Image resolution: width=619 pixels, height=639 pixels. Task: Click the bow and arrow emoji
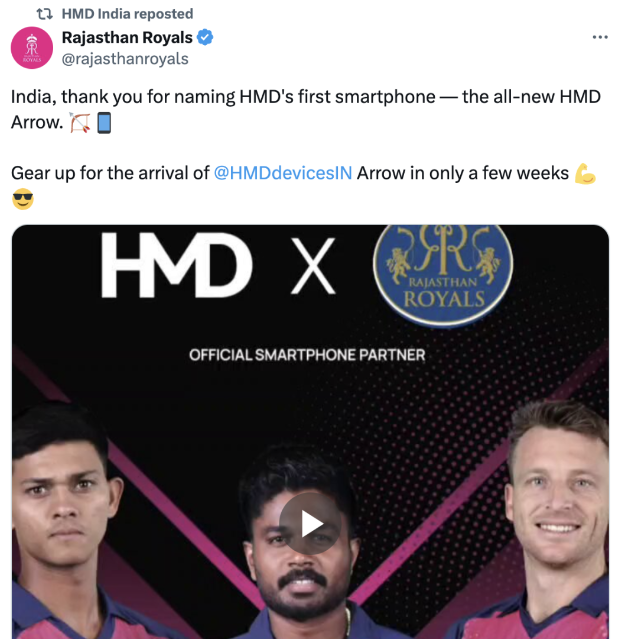(79, 123)
